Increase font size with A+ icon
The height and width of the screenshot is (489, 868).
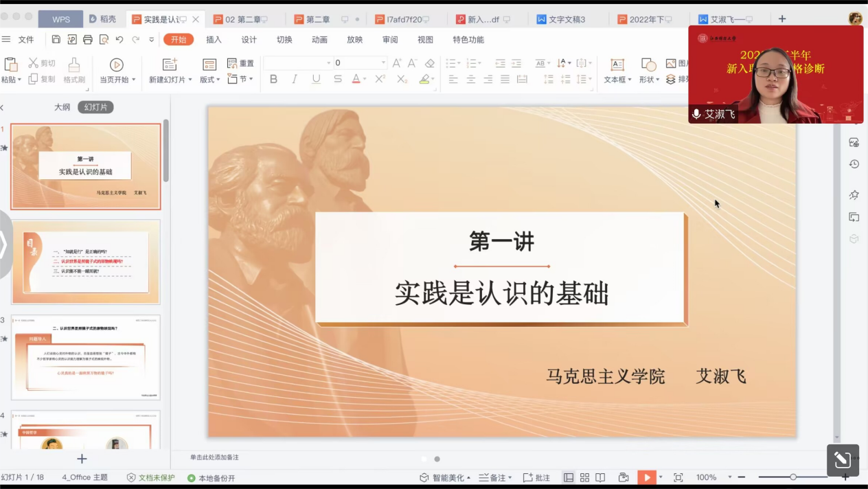(x=397, y=63)
